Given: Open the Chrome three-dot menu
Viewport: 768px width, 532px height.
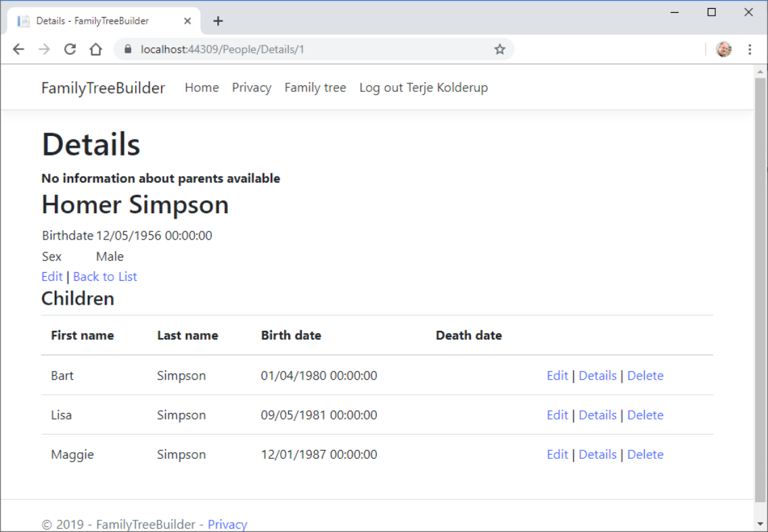Looking at the screenshot, I should [750, 49].
